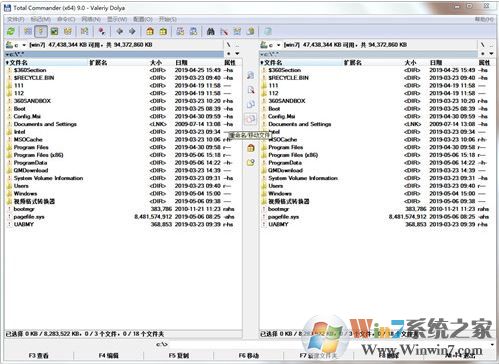499x364 pixels.
Task: Open 标记(M) menu
Action: tap(41, 19)
